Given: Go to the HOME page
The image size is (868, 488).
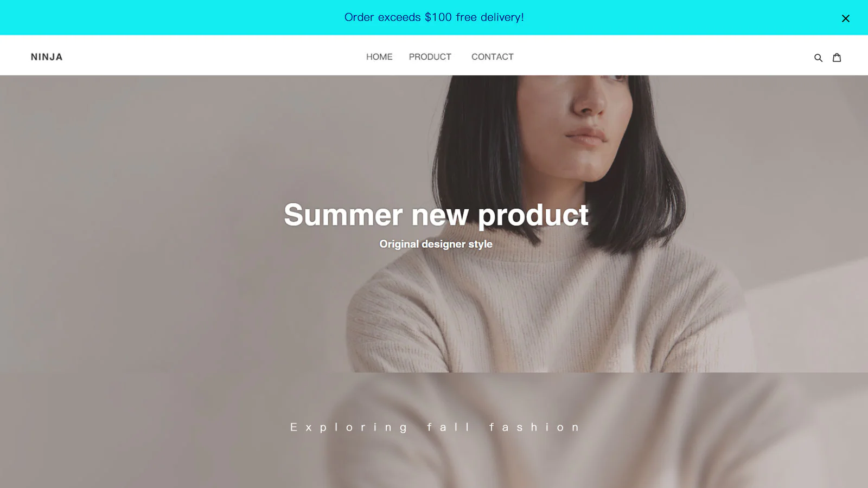Looking at the screenshot, I should [x=379, y=57].
